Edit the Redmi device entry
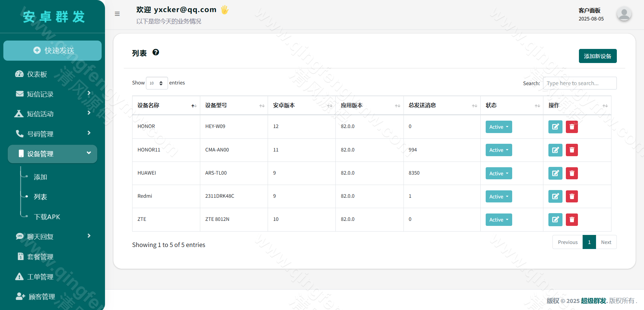Screen dimensions: 644x310 point(555,196)
